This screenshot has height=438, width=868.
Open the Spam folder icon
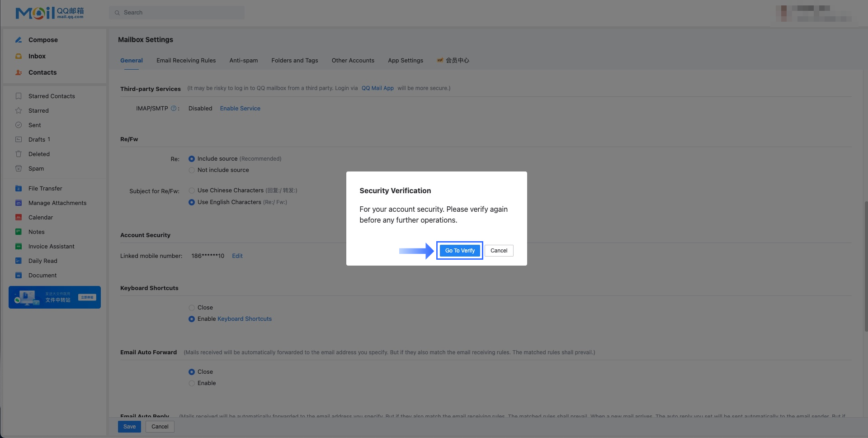(19, 168)
